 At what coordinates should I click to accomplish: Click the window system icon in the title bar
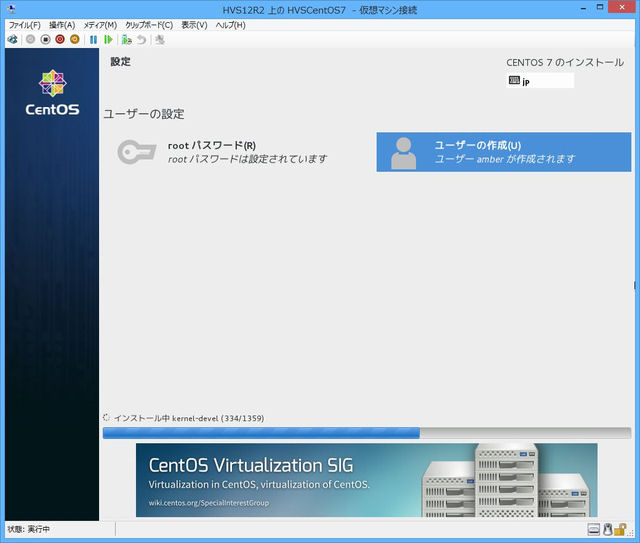11,9
